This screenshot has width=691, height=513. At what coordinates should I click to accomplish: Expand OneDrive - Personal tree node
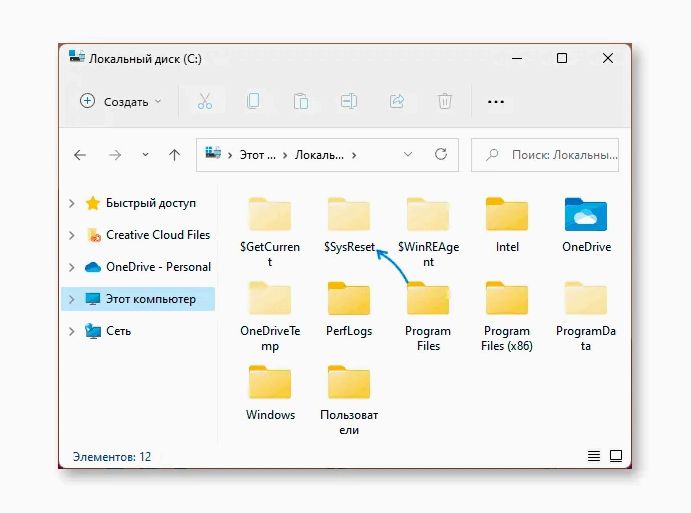pos(72,267)
